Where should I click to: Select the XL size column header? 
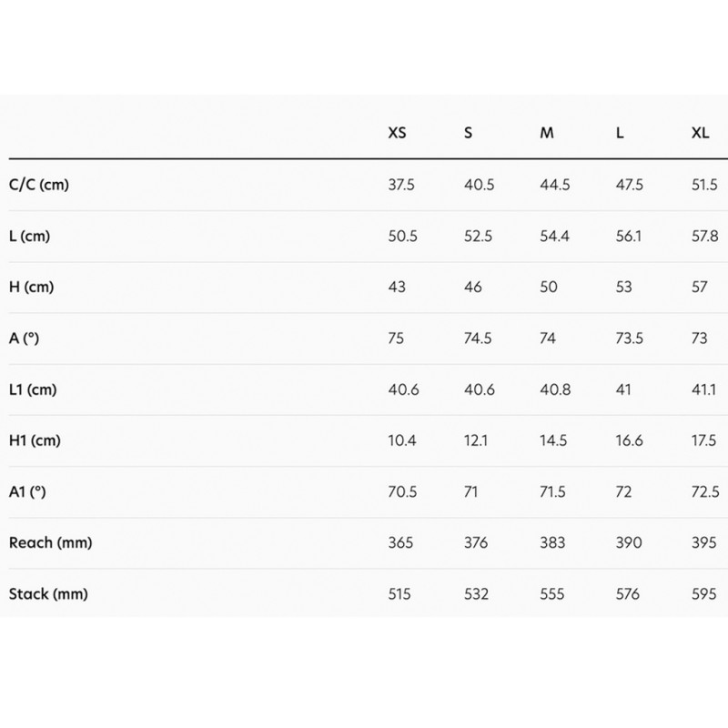pos(700,133)
